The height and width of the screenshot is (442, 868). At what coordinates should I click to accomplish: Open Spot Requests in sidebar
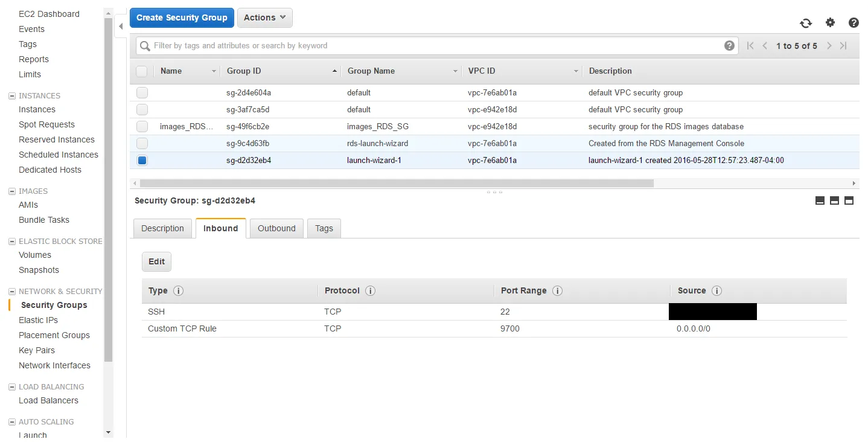(x=47, y=124)
